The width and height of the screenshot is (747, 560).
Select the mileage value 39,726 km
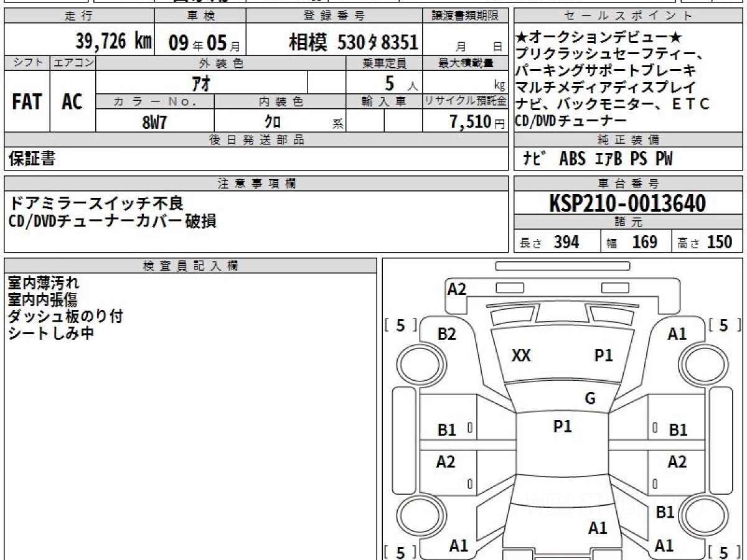coord(114,41)
